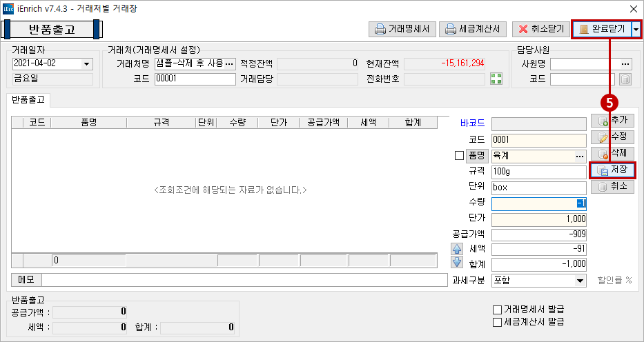Click the 거래처 코드 field 00001
644x342 pixels.
click(x=195, y=79)
